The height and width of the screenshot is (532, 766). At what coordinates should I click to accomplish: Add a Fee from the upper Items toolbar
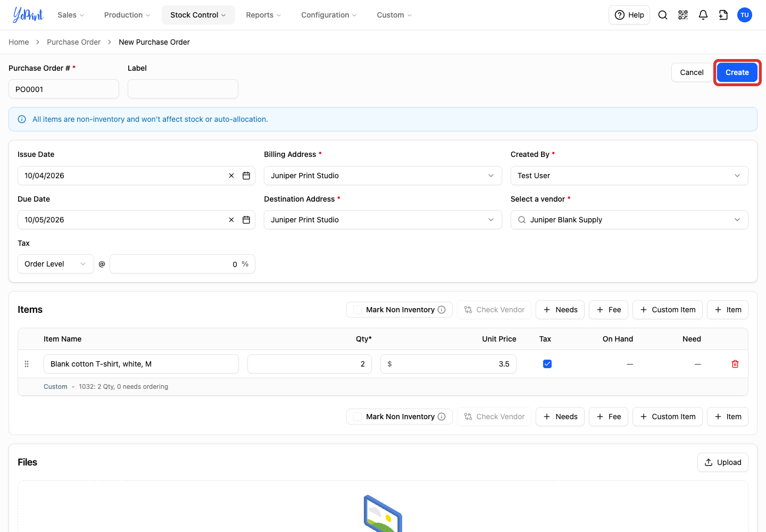609,310
